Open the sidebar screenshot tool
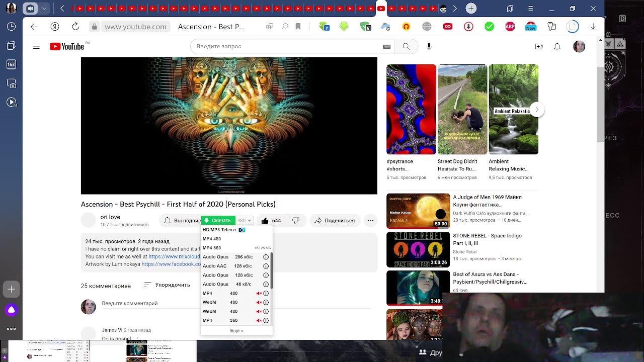Image resolution: width=644 pixels, height=362 pixels. tap(11, 83)
